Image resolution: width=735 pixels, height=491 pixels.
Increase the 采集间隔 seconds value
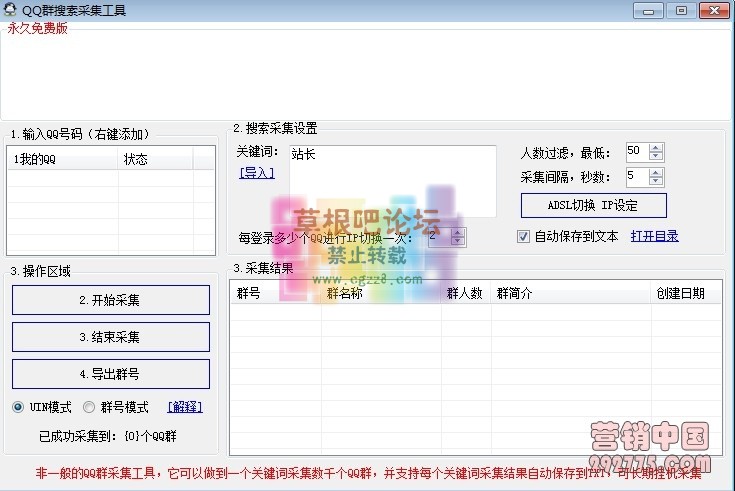tap(656, 172)
